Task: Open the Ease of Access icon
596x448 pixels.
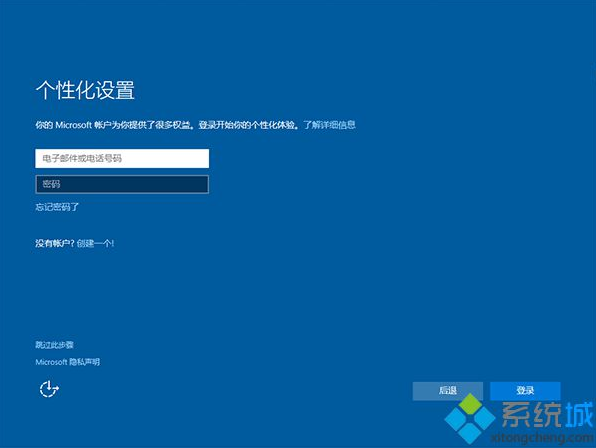Action: [49, 389]
